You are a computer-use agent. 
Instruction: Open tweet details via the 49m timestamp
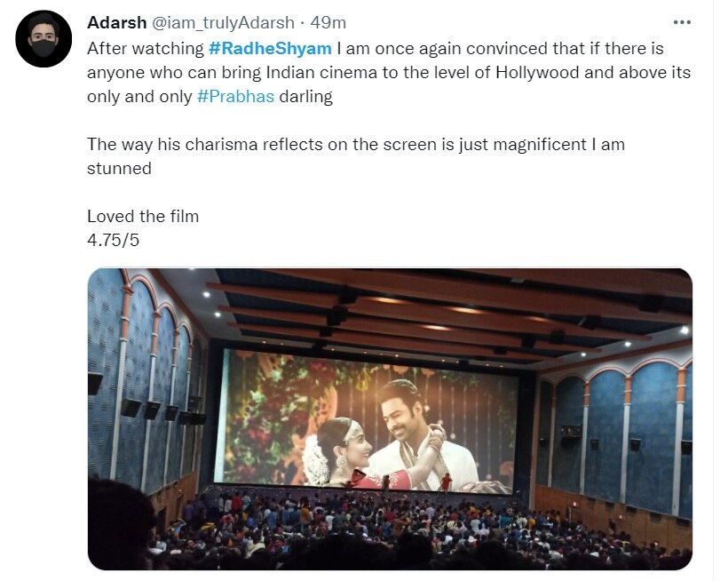(x=330, y=23)
